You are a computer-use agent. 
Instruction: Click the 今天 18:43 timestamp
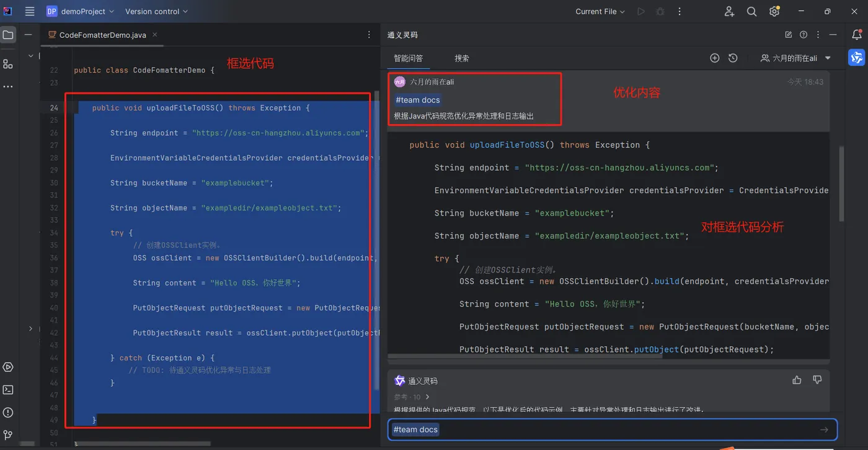click(805, 82)
